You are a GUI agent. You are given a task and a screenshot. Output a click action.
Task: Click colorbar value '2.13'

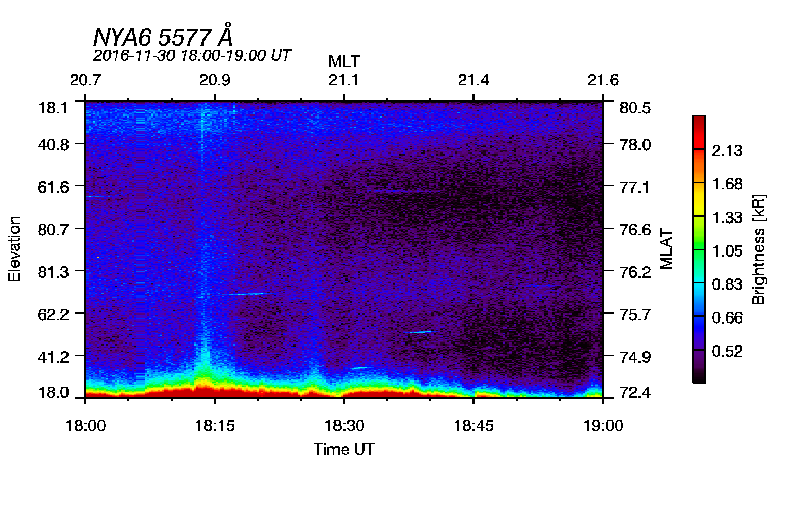727,151
